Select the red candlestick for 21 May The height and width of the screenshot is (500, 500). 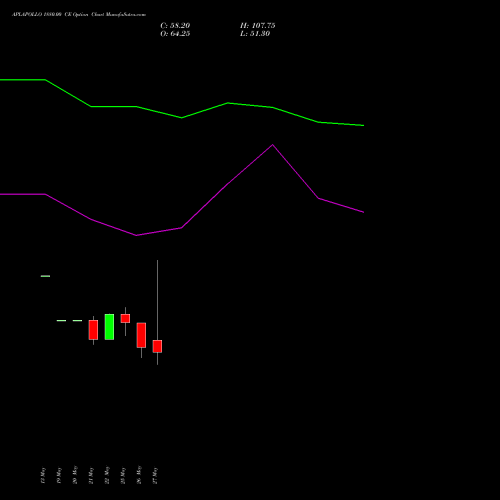[93, 330]
